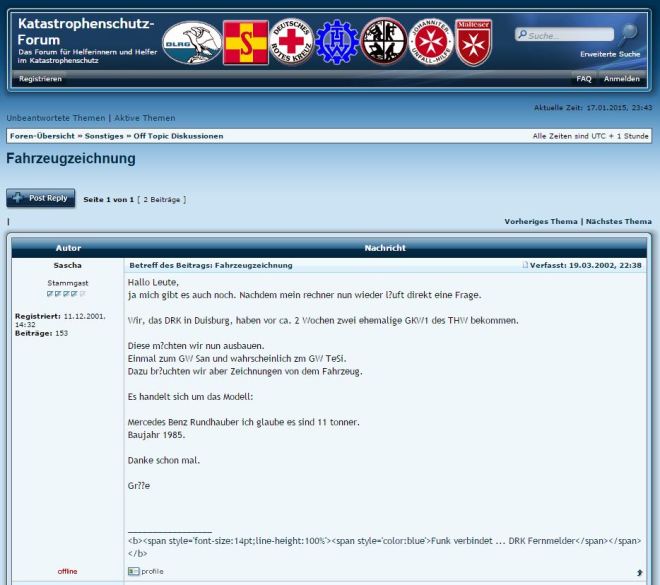
Task: Click the red-yellow S cross logo
Action: (x=245, y=43)
